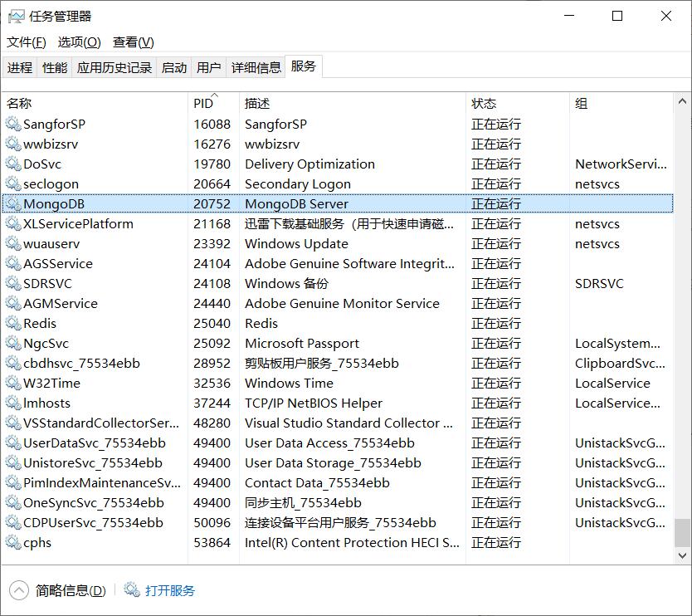Select the NetworkServi... group cell
Screen dimensions: 692x616
[621, 164]
